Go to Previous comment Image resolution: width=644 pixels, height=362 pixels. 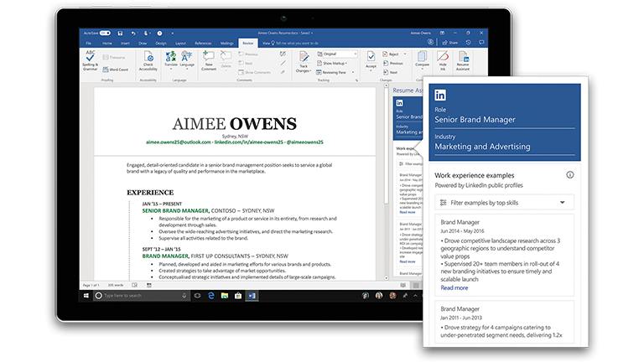tap(248, 54)
